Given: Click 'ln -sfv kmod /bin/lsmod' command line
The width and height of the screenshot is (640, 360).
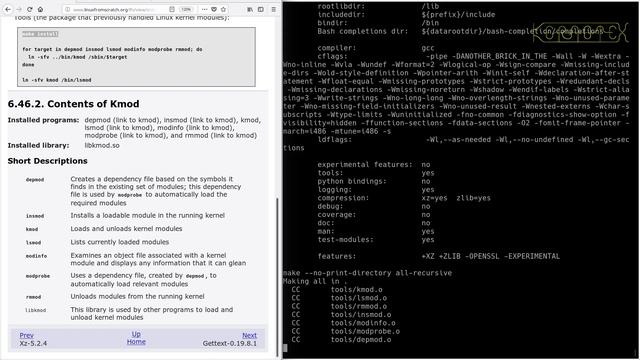Looking at the screenshot, I should pyautogui.click(x=57, y=80).
